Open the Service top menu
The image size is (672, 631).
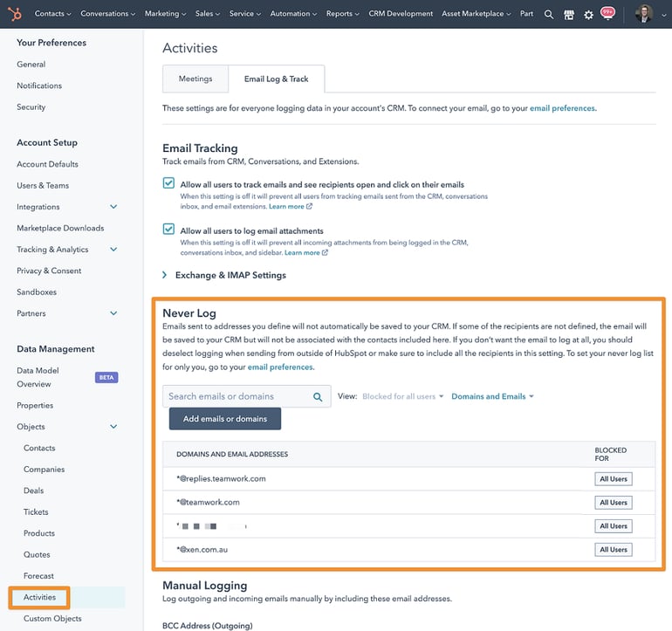[244, 14]
